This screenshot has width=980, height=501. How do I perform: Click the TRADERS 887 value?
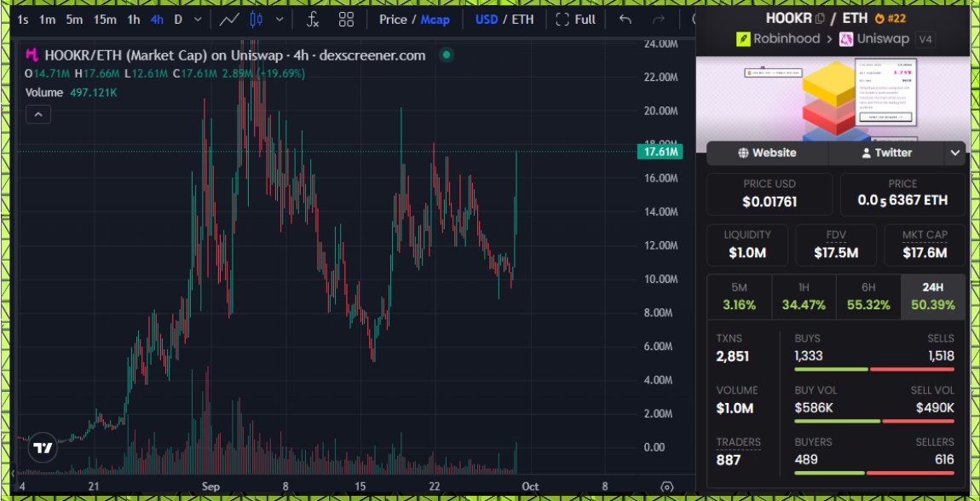pyautogui.click(x=728, y=460)
